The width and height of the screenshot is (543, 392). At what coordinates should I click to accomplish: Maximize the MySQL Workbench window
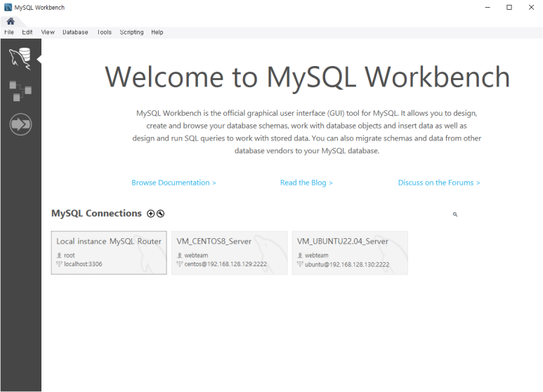coord(509,7)
